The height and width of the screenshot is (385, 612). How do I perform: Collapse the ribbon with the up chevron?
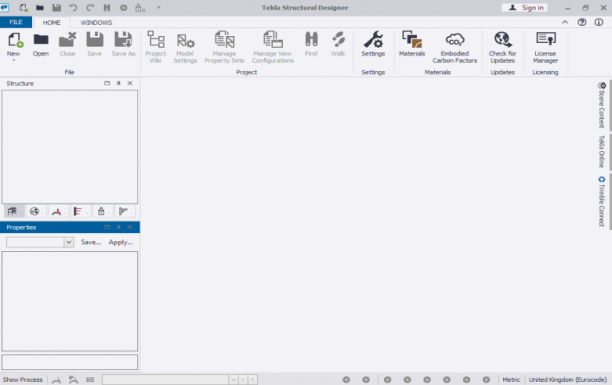click(x=565, y=22)
